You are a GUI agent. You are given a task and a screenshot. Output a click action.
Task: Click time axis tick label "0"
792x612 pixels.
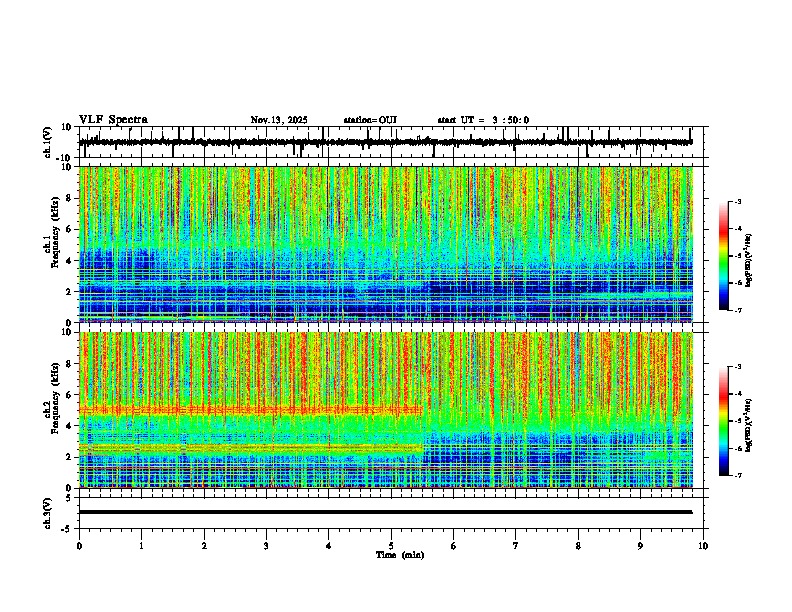[x=79, y=546]
